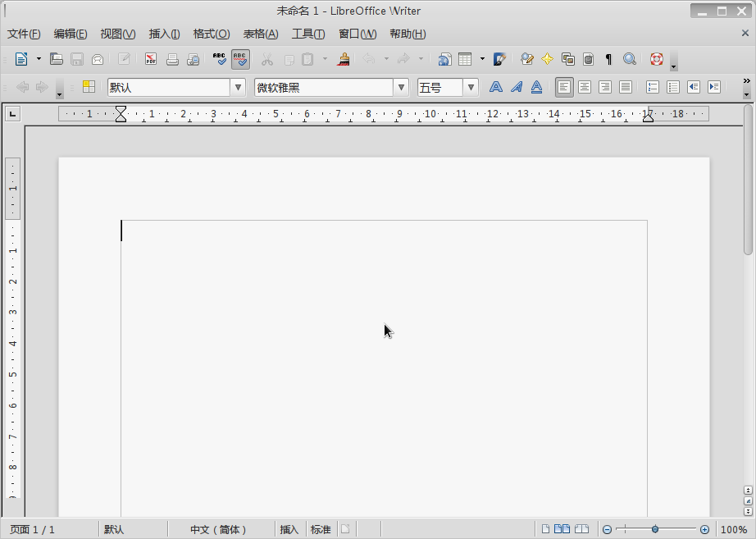Open a file using the Open folder icon
Image resolution: width=756 pixels, height=539 pixels.
(57, 59)
